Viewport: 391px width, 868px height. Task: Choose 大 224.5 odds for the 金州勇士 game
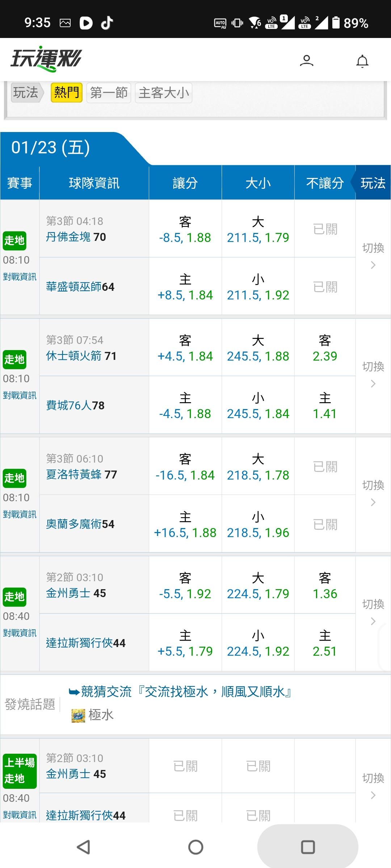click(258, 586)
